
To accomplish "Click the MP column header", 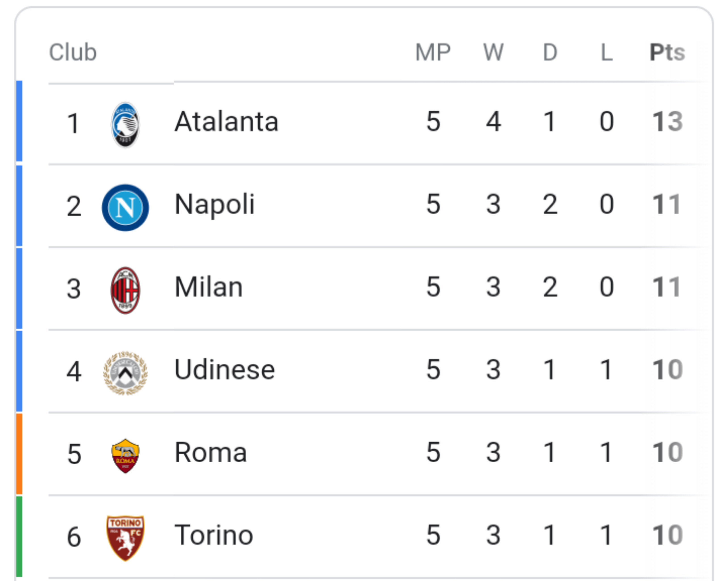I will 433,53.
